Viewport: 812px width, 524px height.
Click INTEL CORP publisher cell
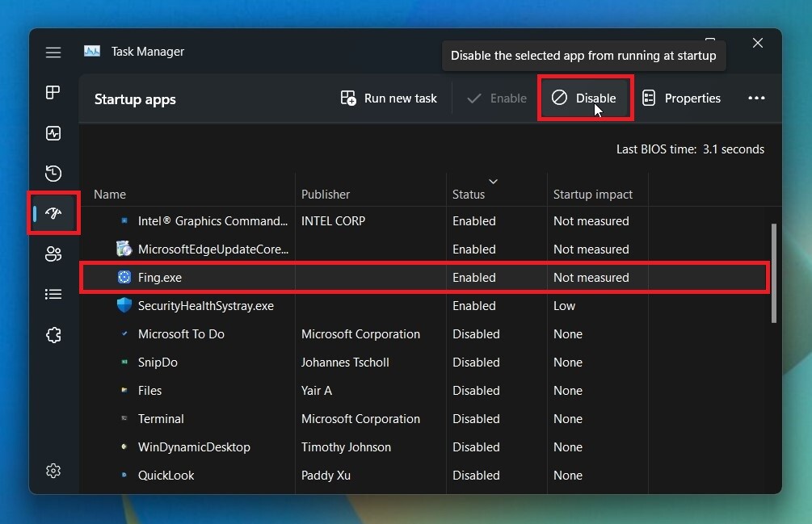333,221
